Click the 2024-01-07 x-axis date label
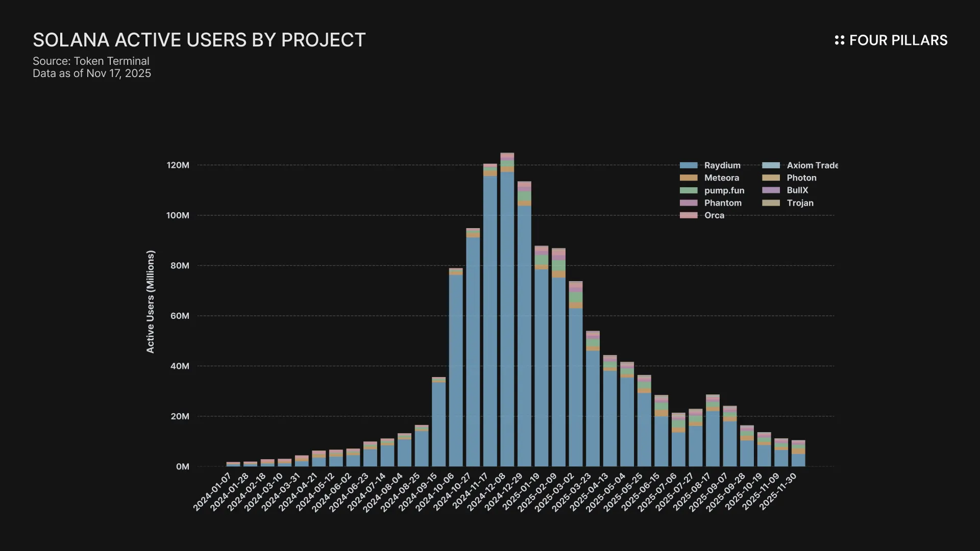980x551 pixels. 212,492
